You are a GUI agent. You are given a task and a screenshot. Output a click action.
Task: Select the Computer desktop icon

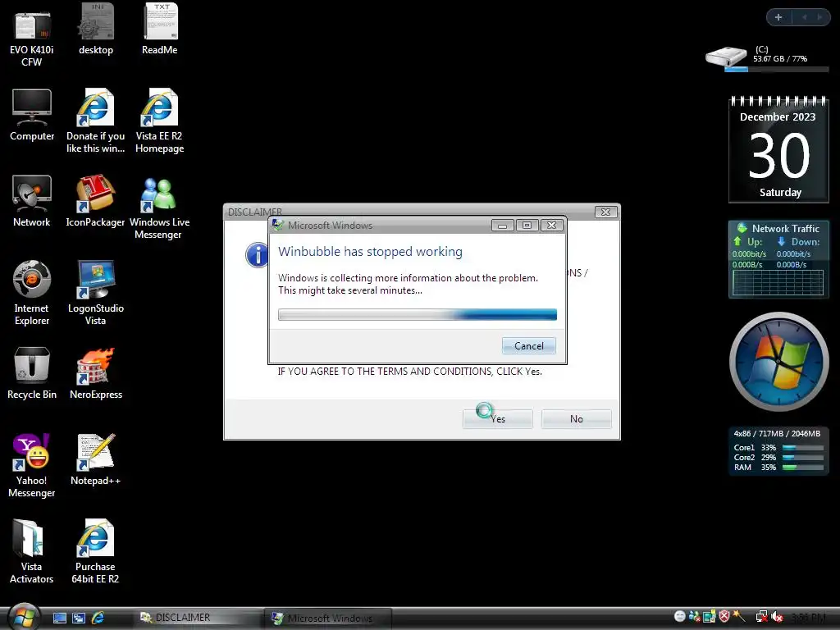click(x=32, y=116)
